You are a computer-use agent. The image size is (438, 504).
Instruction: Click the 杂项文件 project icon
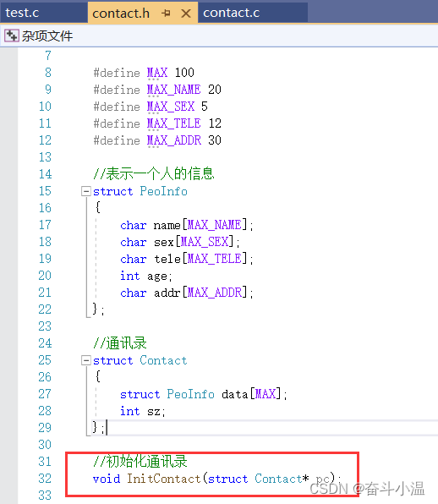pos(12,36)
